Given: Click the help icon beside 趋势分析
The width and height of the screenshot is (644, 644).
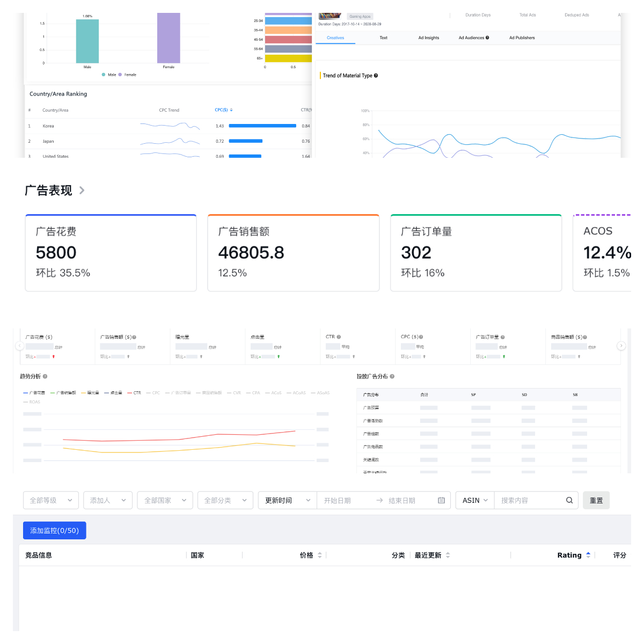Looking at the screenshot, I should click(45, 376).
